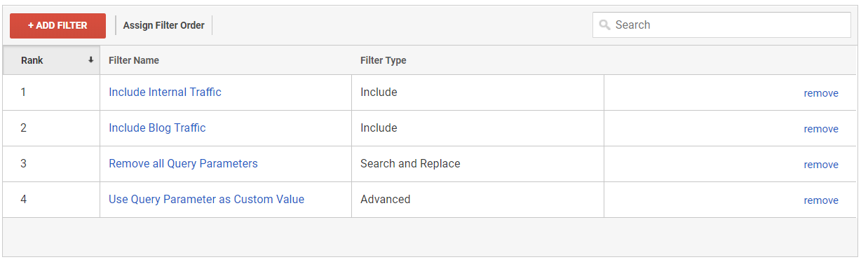Open the Include Blog Traffic filter
868x262 pixels.
(x=157, y=127)
